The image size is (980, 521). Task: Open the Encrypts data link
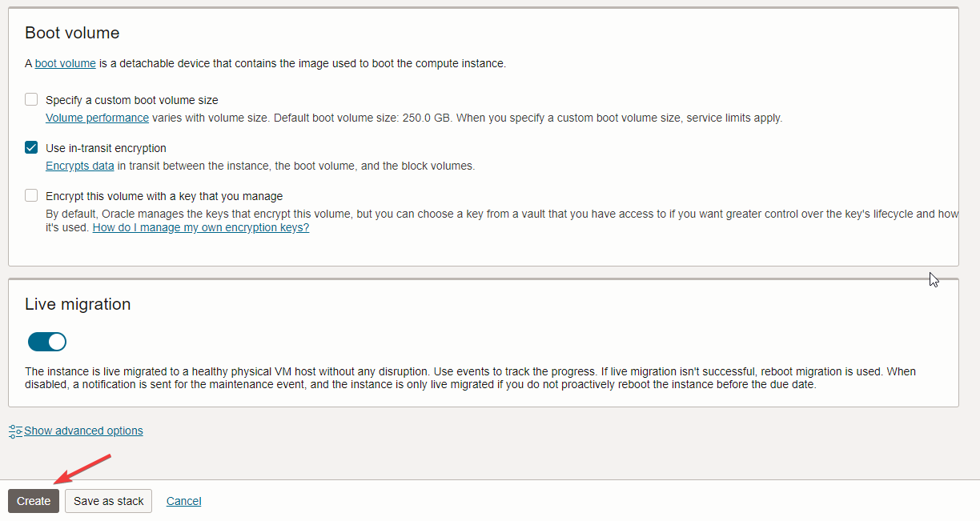(79, 166)
